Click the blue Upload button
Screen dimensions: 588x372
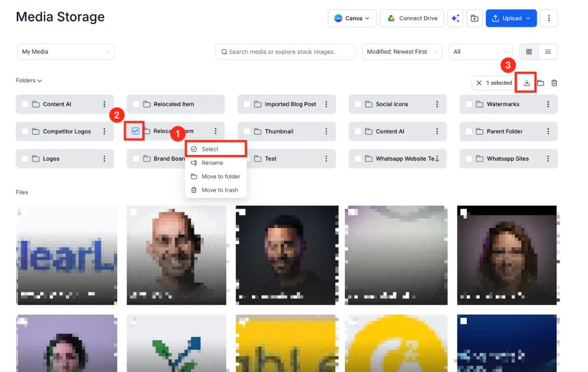coord(511,18)
